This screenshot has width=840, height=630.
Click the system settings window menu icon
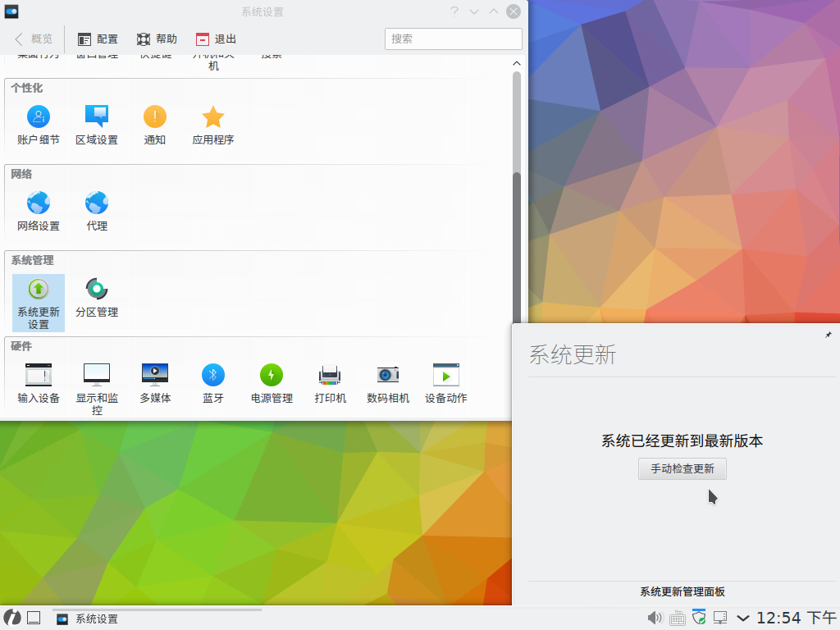11,11
